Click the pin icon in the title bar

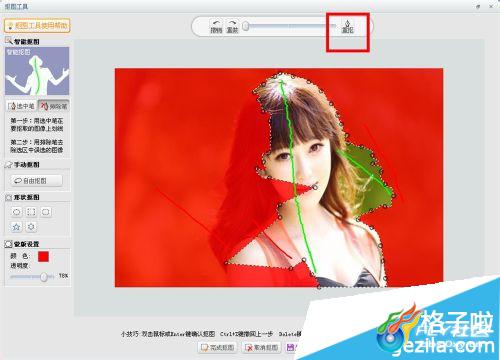coord(478,6)
